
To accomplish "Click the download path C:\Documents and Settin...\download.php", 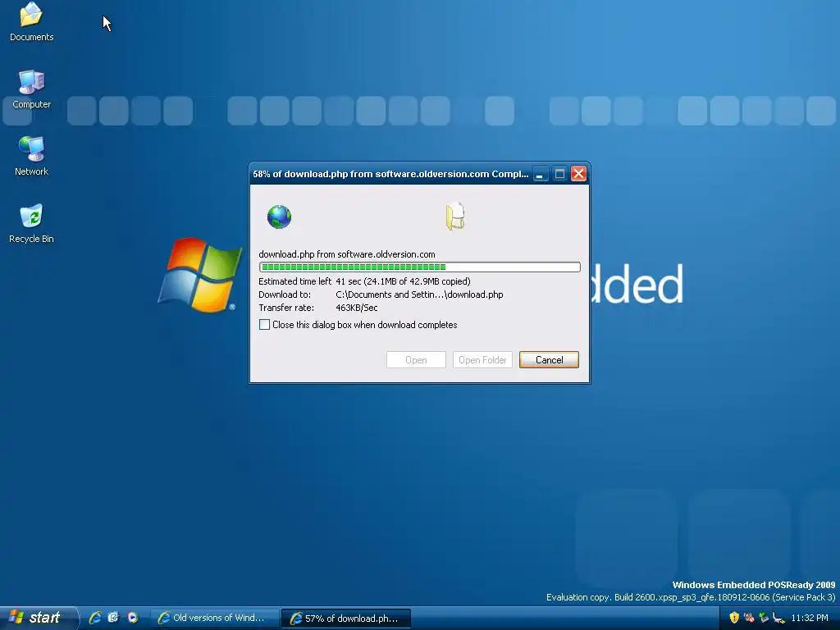I will [419, 294].
